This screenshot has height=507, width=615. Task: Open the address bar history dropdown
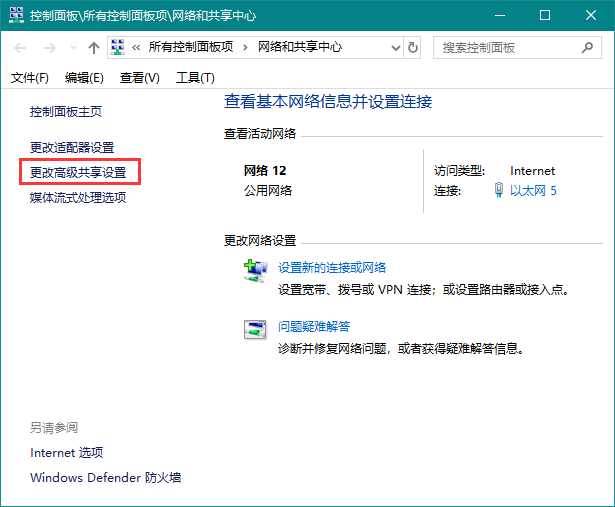click(x=396, y=48)
